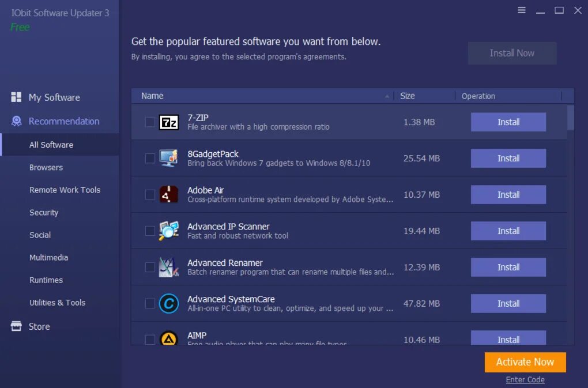Image resolution: width=588 pixels, height=388 pixels.
Task: Install Advanced Renamer
Action: [x=508, y=268]
